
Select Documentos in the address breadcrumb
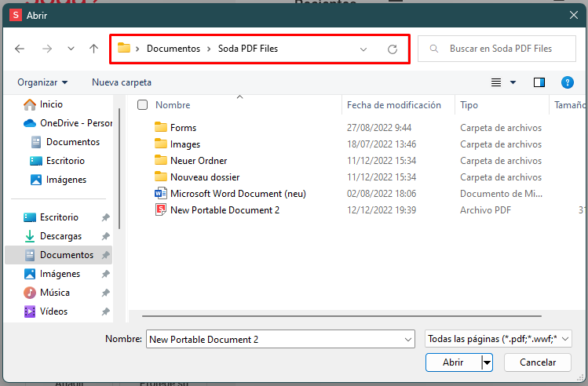pos(173,49)
